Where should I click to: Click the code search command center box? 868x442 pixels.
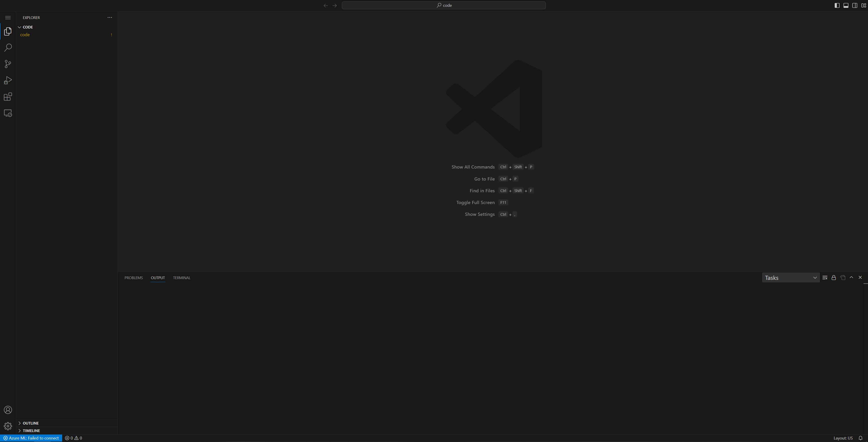tap(443, 5)
